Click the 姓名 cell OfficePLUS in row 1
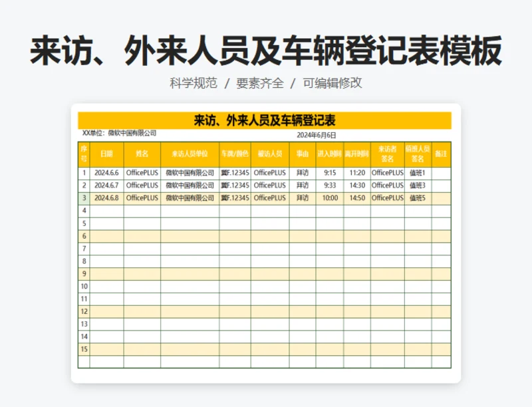 coord(142,173)
